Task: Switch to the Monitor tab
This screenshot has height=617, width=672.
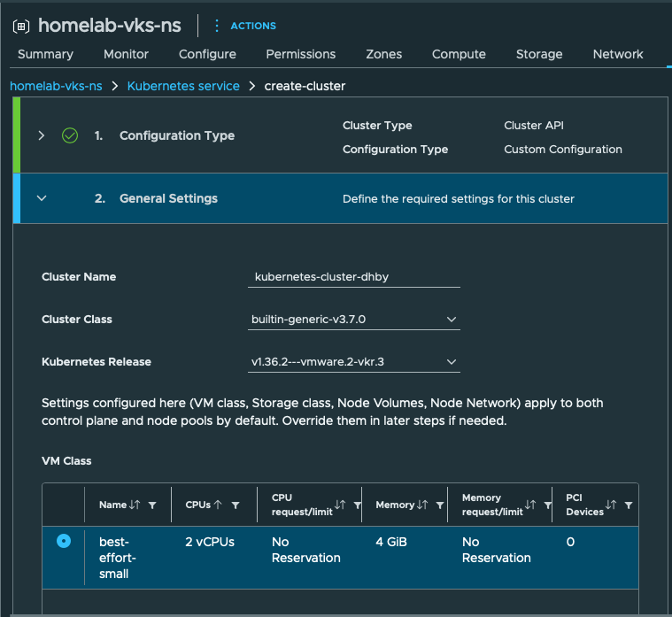Action: (126, 54)
